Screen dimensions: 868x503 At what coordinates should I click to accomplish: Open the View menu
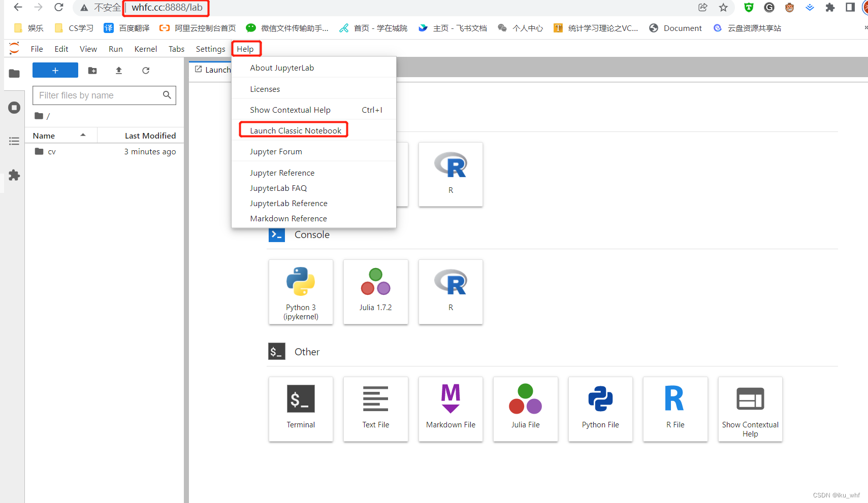[x=88, y=49]
